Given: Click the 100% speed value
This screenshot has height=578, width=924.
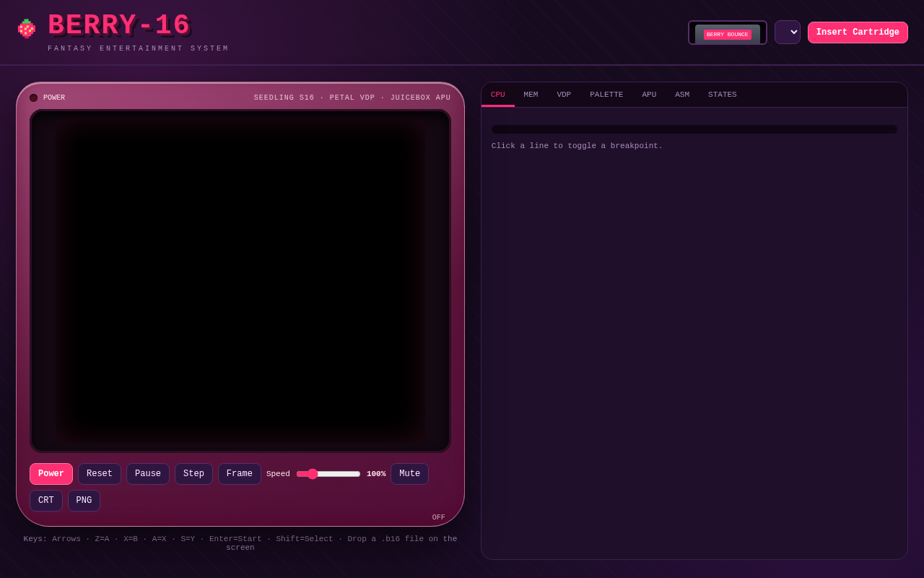Looking at the screenshot, I should pos(376,474).
